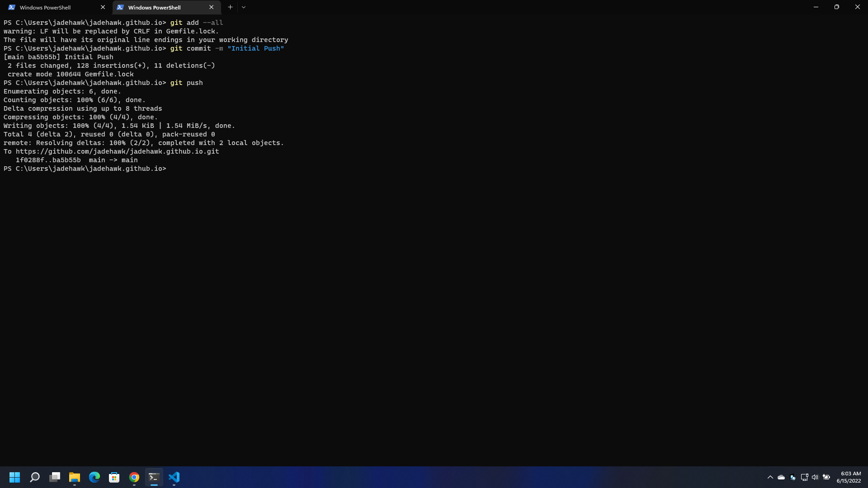This screenshot has width=868, height=488.
Task: Open Task View from taskbar
Action: [x=55, y=477]
